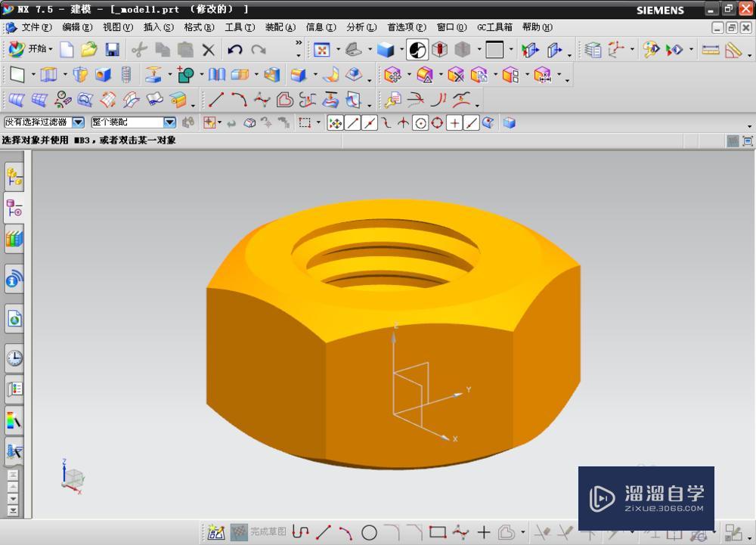
Task: Save the part with the floppy disk icon
Action: (x=112, y=49)
